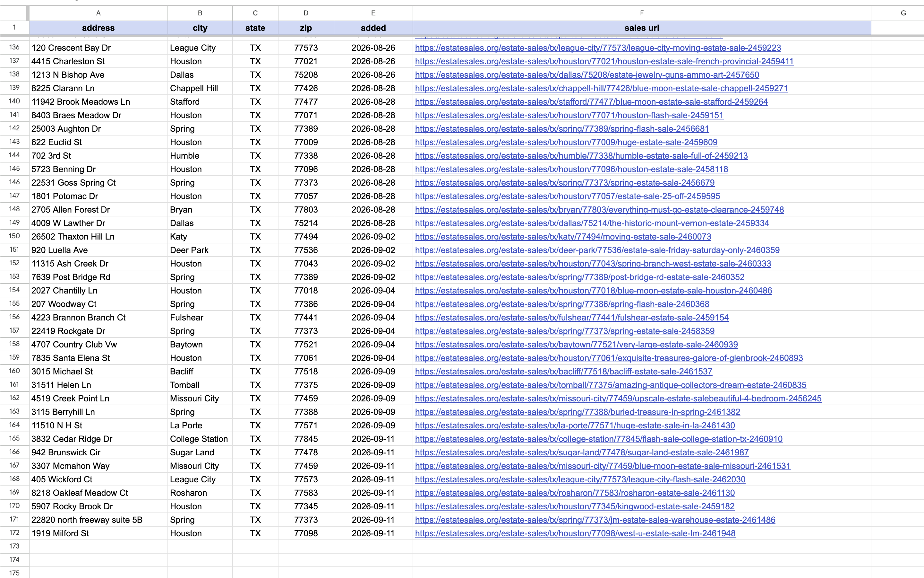Select cell '22820 north freeway suite 5B'

pos(98,520)
